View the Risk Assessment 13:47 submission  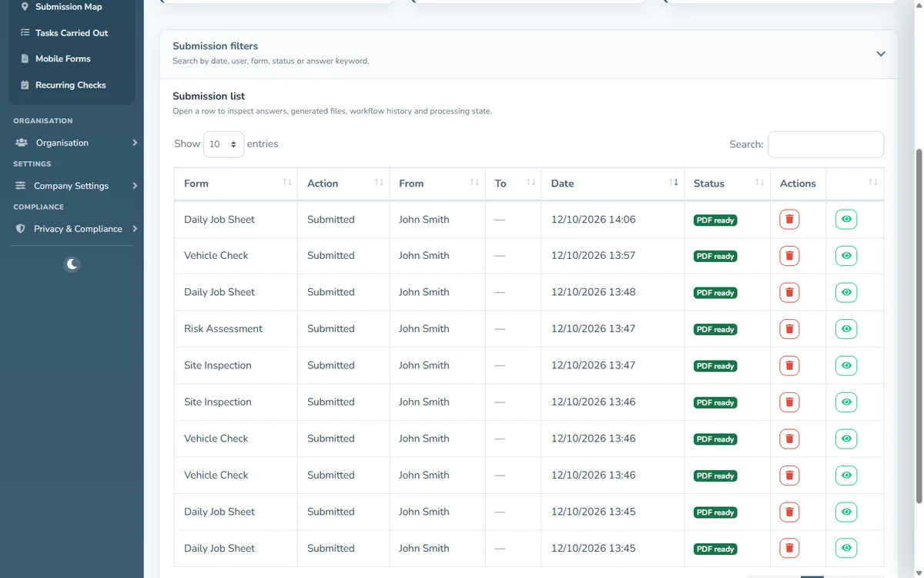click(846, 329)
